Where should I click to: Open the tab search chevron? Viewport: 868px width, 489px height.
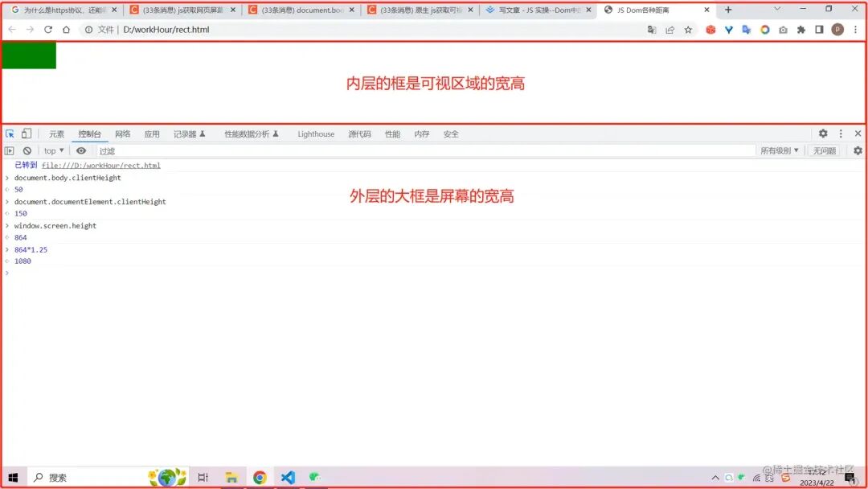coord(777,10)
